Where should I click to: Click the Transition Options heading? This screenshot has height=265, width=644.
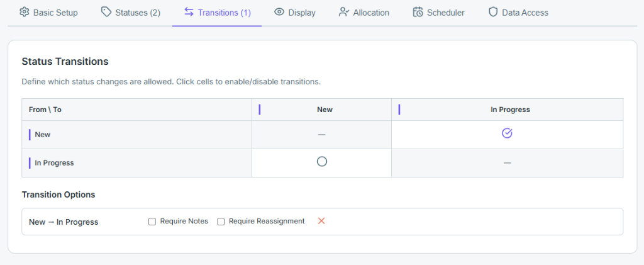coord(58,195)
